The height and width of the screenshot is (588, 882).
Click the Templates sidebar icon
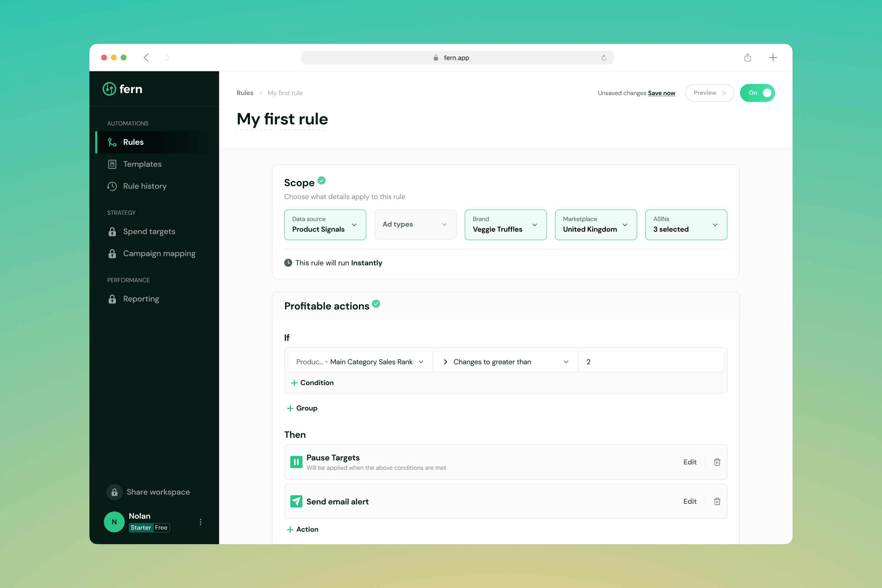[112, 164]
